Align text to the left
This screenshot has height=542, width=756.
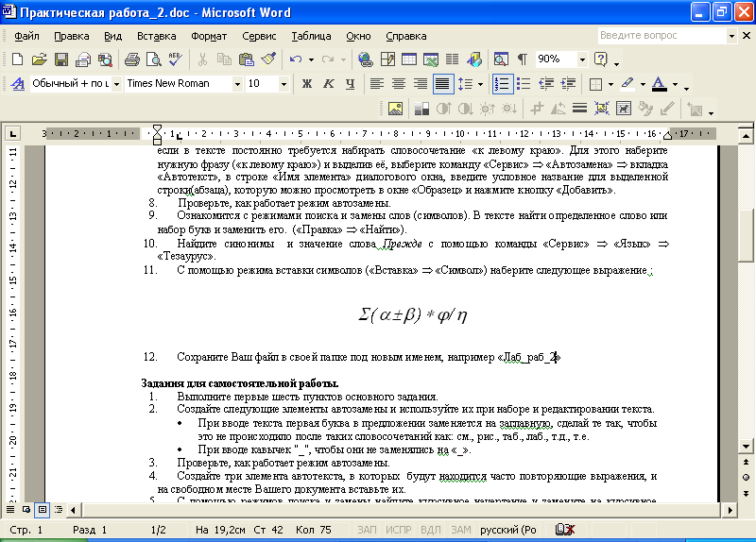click(376, 84)
